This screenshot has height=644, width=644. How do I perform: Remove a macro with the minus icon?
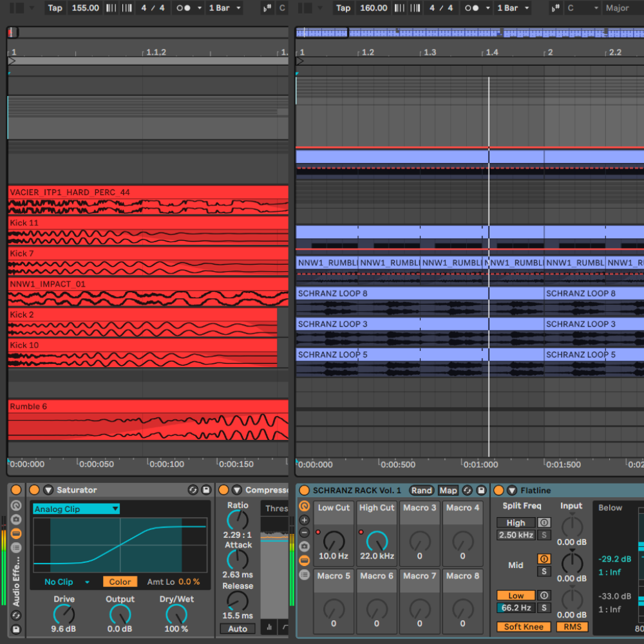(x=305, y=533)
